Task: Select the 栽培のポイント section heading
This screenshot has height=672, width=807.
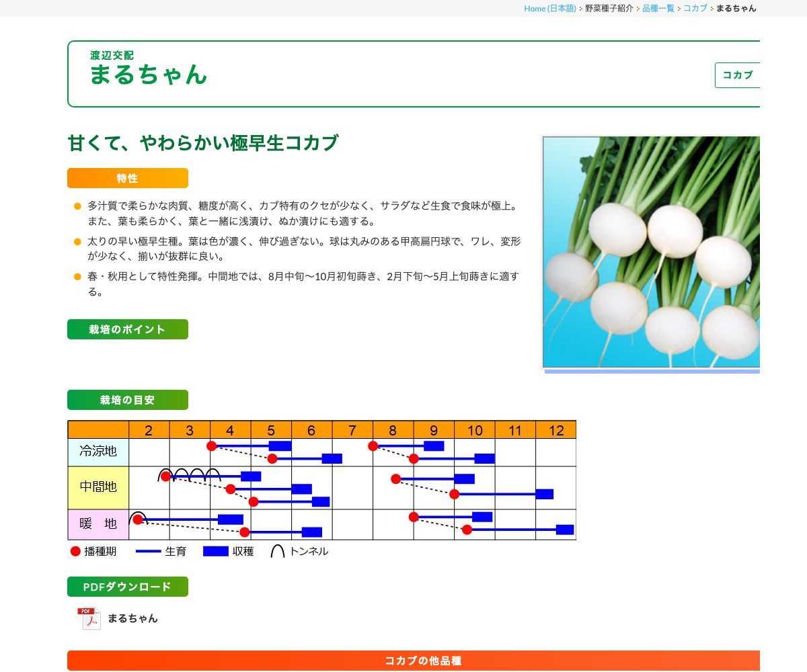Action: click(128, 329)
